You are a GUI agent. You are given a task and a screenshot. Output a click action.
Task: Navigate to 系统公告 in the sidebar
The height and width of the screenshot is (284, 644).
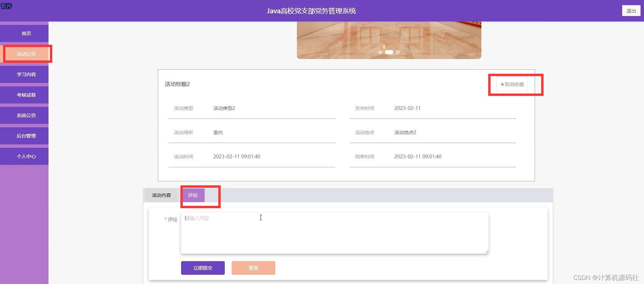[24, 115]
